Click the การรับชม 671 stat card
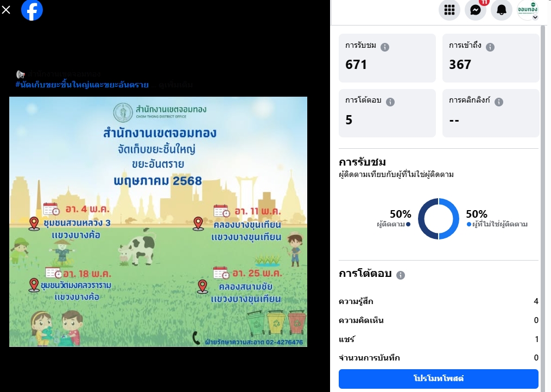 coord(387,58)
